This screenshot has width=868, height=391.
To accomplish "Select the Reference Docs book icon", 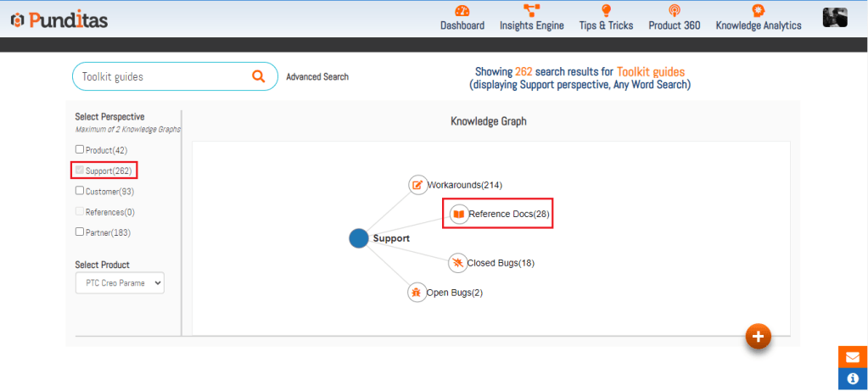I will pyautogui.click(x=458, y=215).
